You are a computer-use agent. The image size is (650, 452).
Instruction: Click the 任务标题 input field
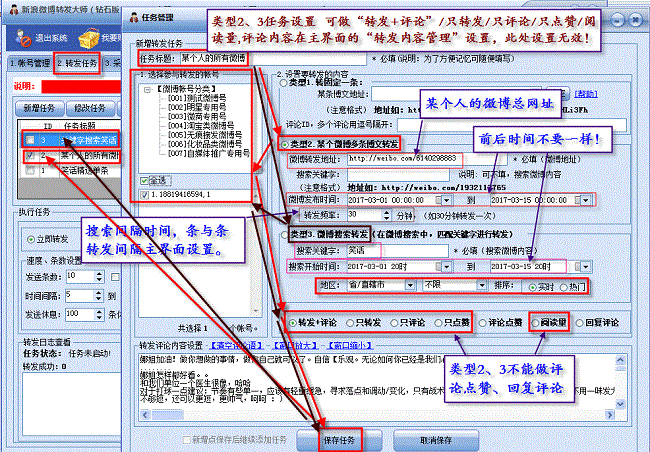(x=273, y=58)
